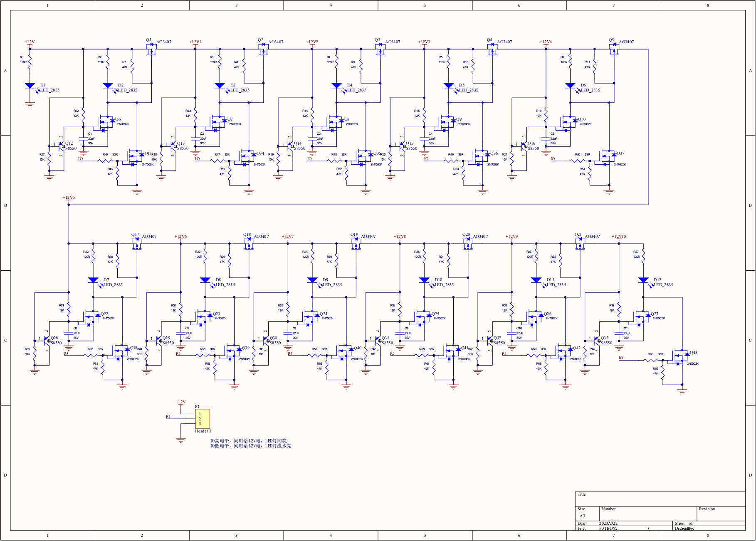Select the Q33 S8550 transistor
This screenshot has height=541, width=756.
pos(597,341)
